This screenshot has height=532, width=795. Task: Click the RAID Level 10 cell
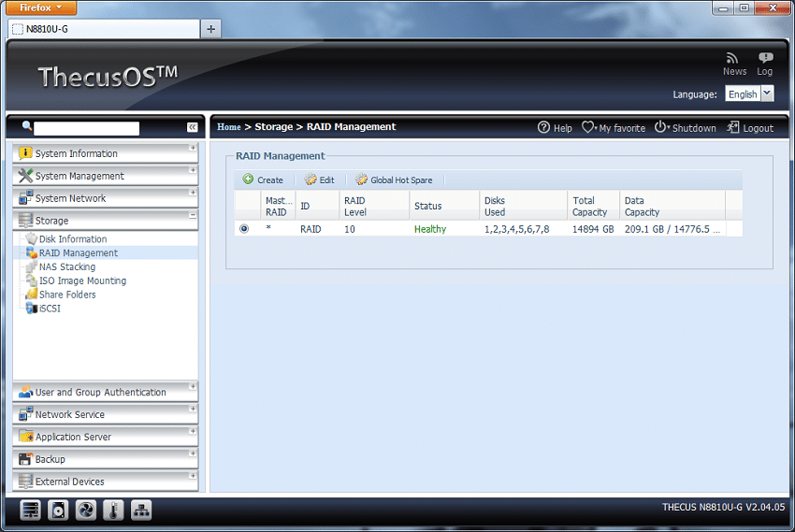pos(350,229)
